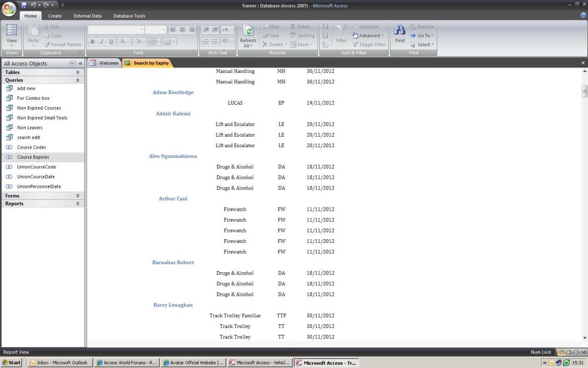Select the 'add new' query
The width and height of the screenshot is (588, 368).
pyautogui.click(x=43, y=88)
